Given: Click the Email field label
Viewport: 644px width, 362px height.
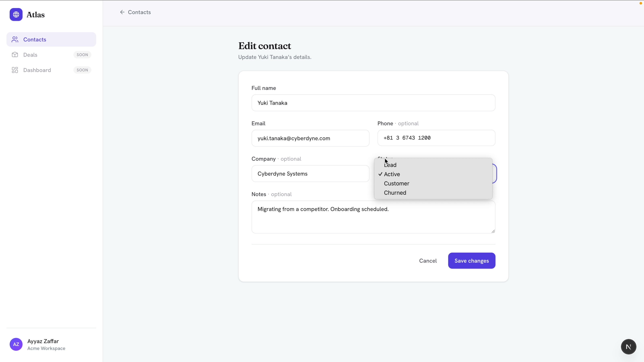Looking at the screenshot, I should (258, 123).
